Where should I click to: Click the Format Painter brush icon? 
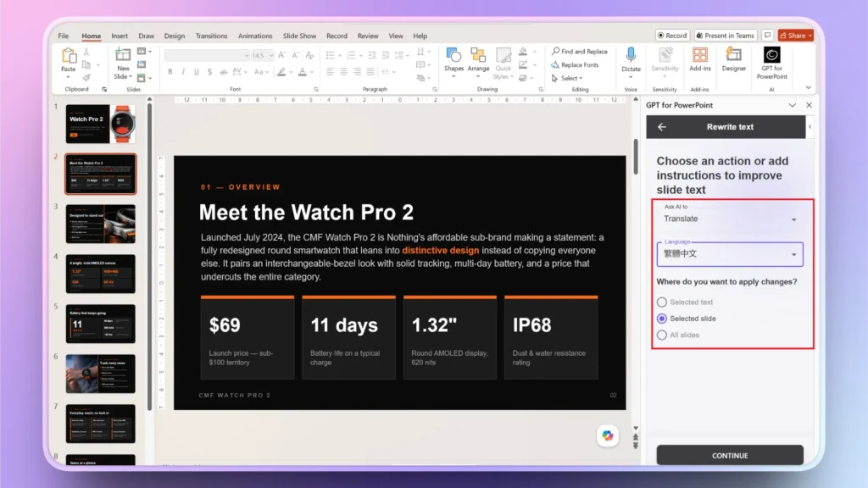(86, 78)
